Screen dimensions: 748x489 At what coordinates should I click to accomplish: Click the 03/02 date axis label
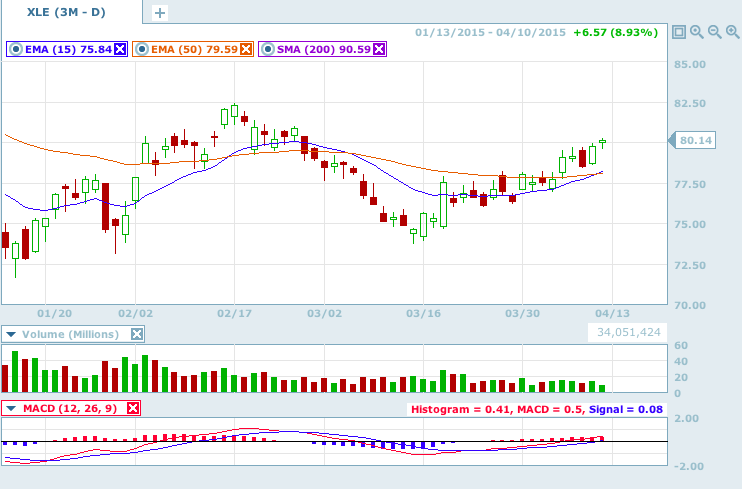coord(324,313)
